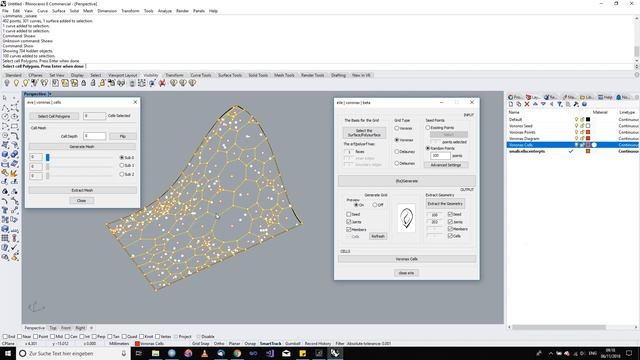This screenshot has width=640, height=360.
Task: Enable the End object snap checkbox
Action: click(5, 337)
